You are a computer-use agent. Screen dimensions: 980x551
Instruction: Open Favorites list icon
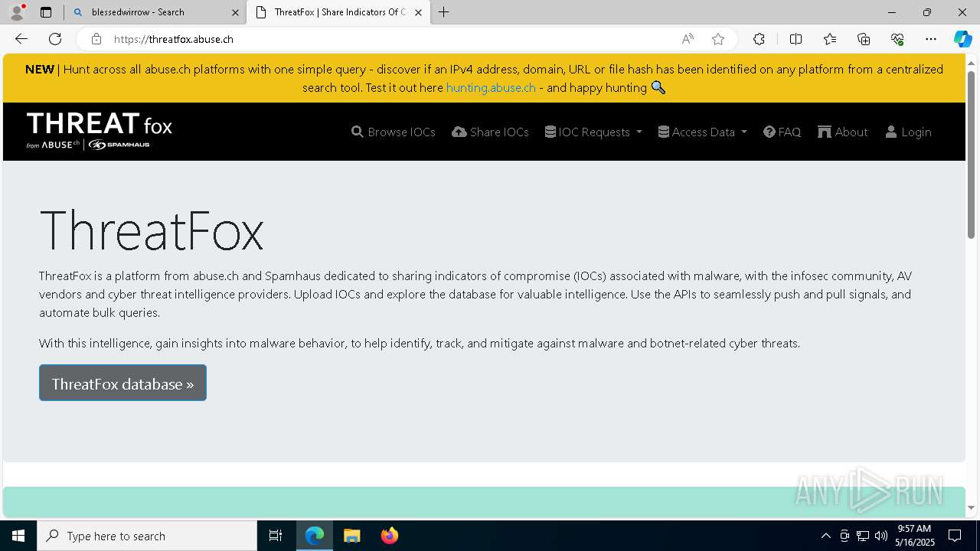tap(830, 39)
